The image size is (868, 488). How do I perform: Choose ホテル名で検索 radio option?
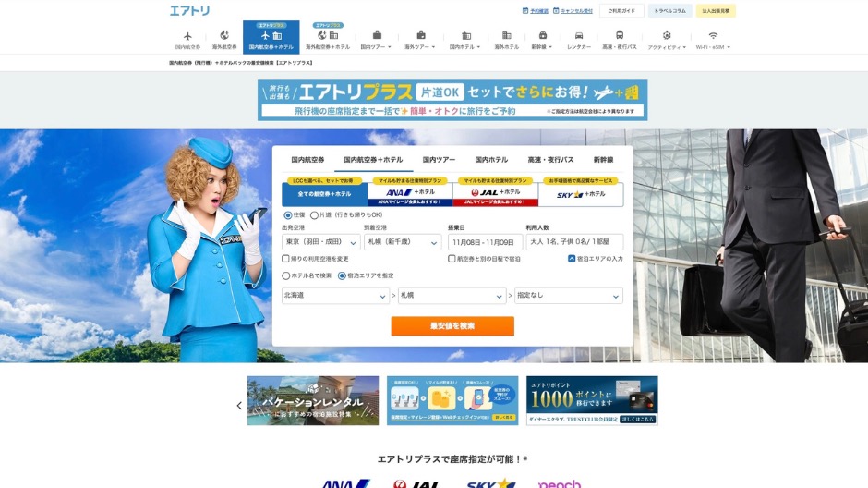coord(286,275)
